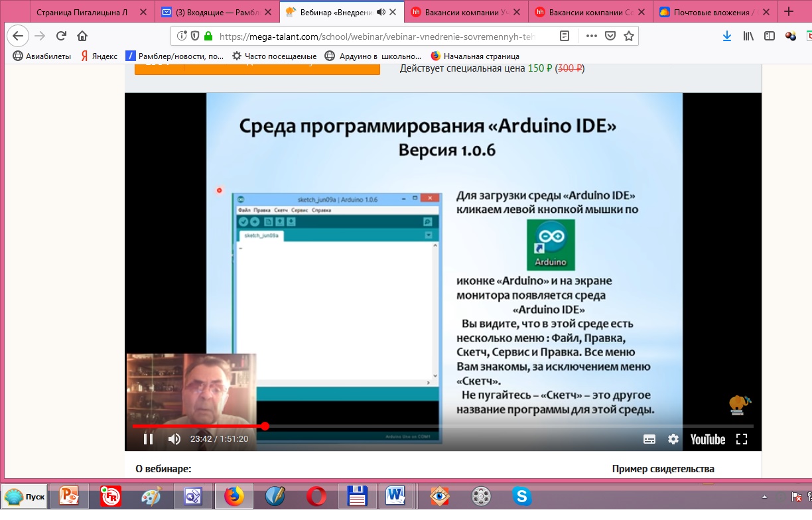Go forward in browser history
Screen dimensions: 812x520
(40, 36)
